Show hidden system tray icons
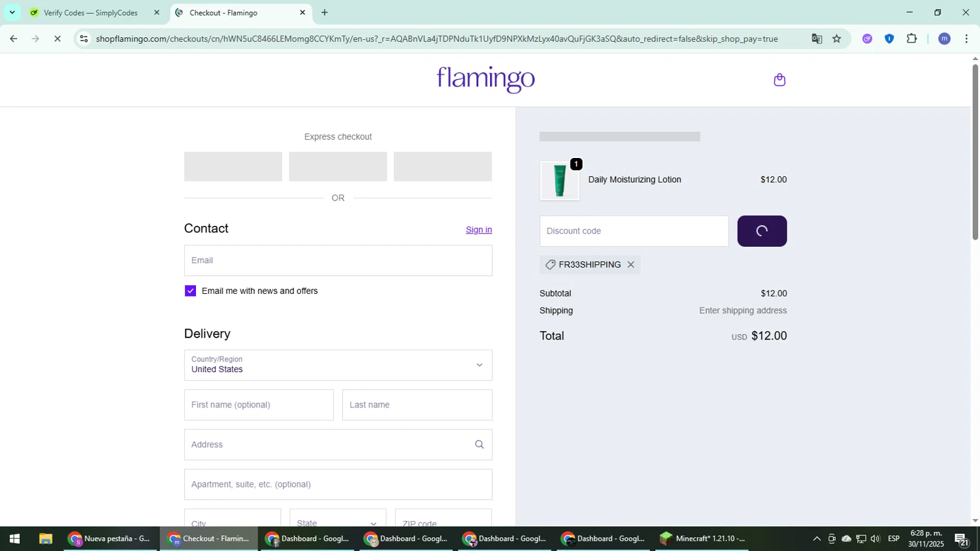The image size is (980, 551). coord(816,539)
